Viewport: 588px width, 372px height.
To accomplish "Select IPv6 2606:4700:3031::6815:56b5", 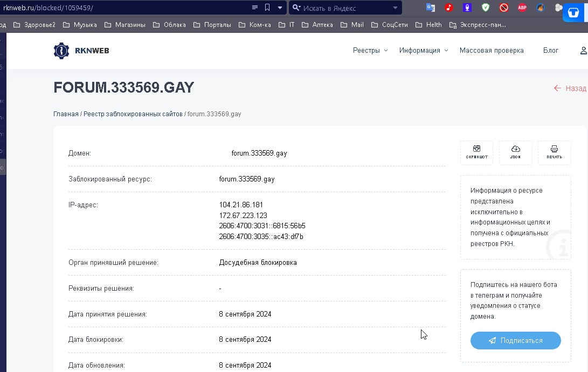I will click(x=262, y=226).
